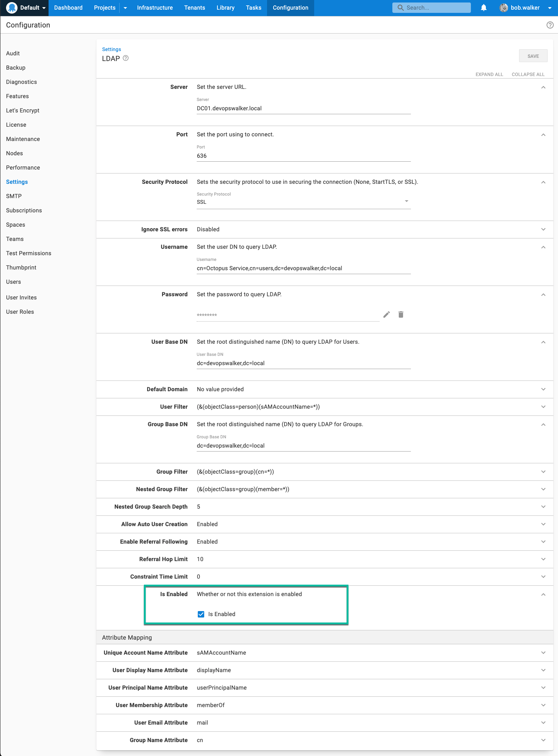The width and height of the screenshot is (558, 756).
Task: Collapse the User Base DN section
Action: click(543, 342)
